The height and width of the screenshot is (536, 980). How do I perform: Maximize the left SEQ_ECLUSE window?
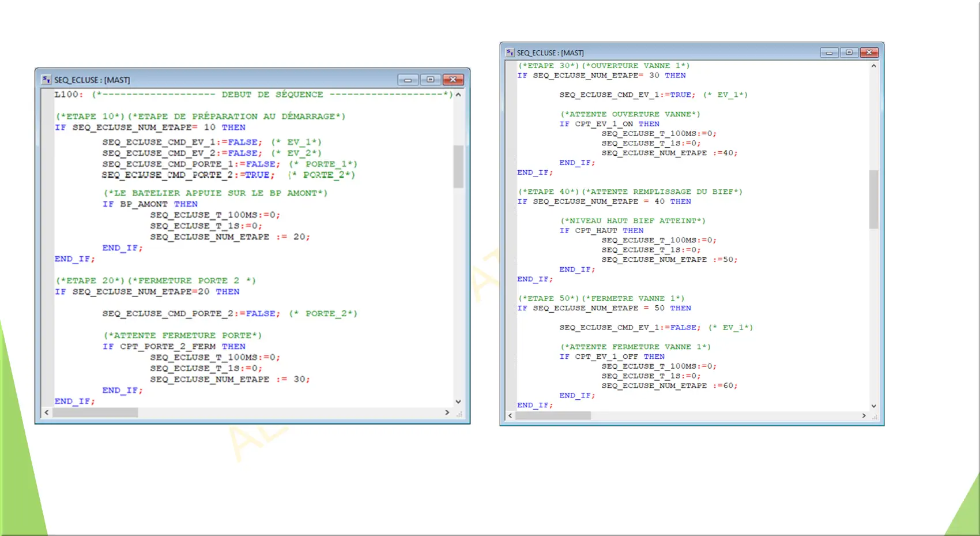point(431,80)
